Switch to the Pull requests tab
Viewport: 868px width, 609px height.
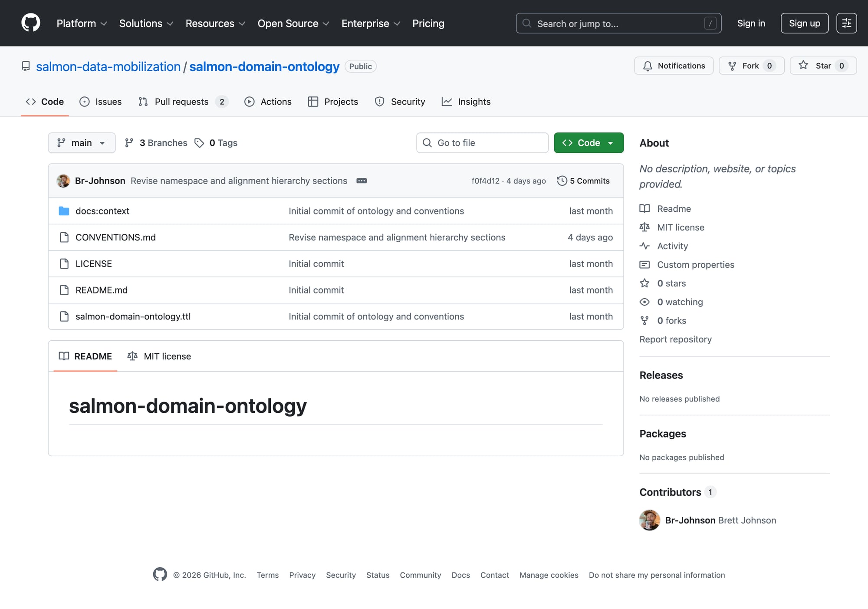coord(182,102)
